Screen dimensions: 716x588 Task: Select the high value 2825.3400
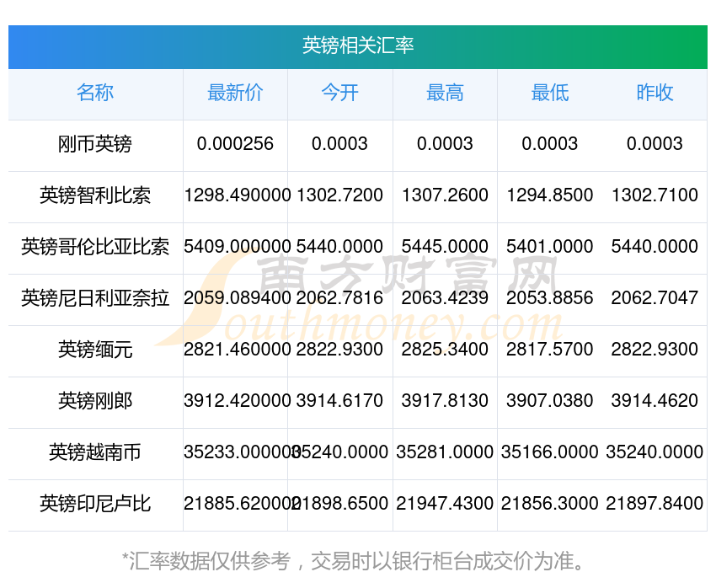(x=446, y=350)
